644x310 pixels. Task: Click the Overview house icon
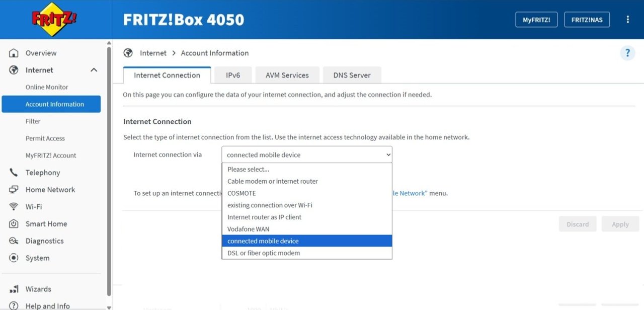pyautogui.click(x=14, y=53)
